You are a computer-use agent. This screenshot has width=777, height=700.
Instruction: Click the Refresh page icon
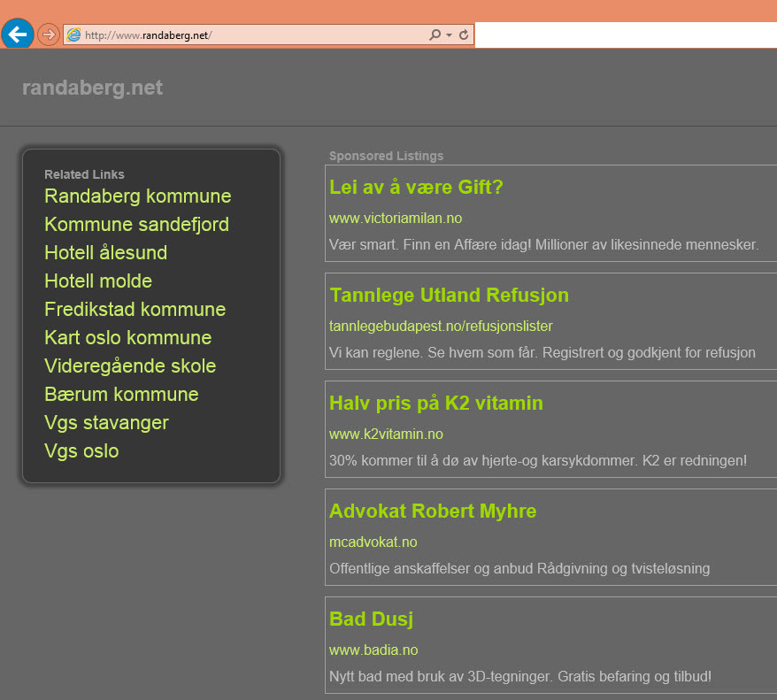tap(464, 35)
